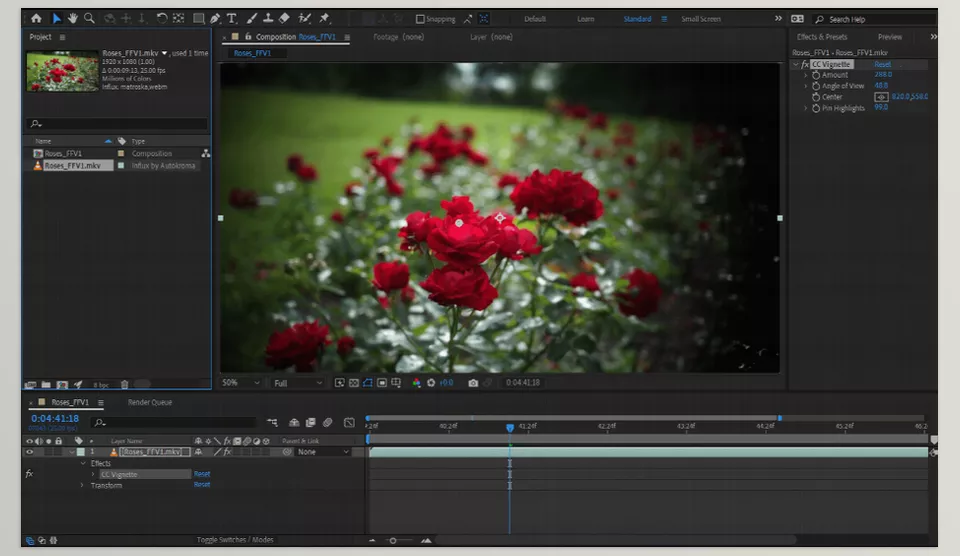Go to the Home screen icon

pos(36,18)
